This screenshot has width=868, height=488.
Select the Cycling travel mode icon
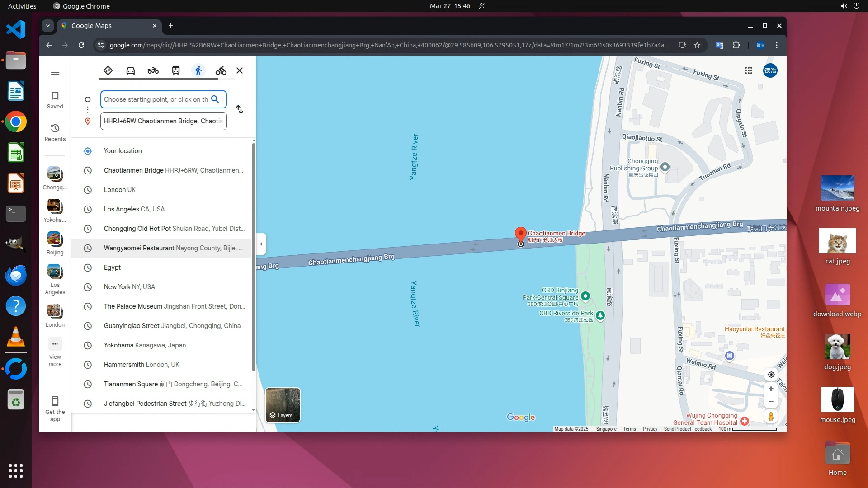pyautogui.click(x=221, y=70)
